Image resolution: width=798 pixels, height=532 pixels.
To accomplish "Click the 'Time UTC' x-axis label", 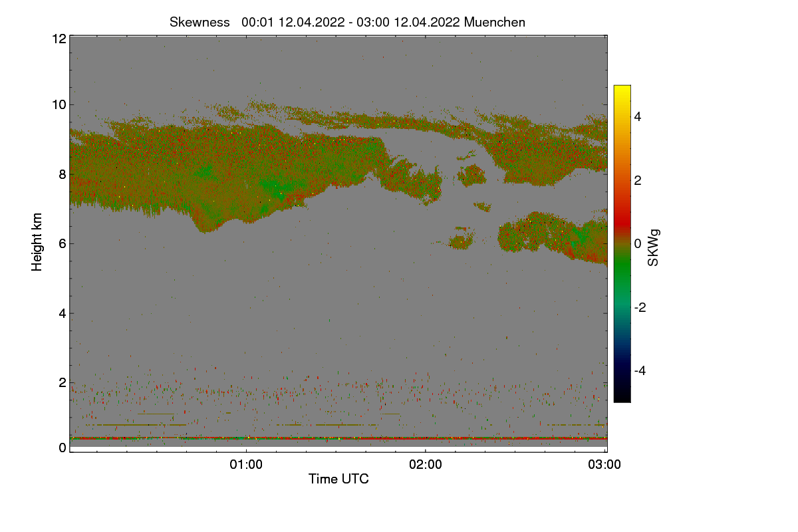I will click(x=338, y=479).
